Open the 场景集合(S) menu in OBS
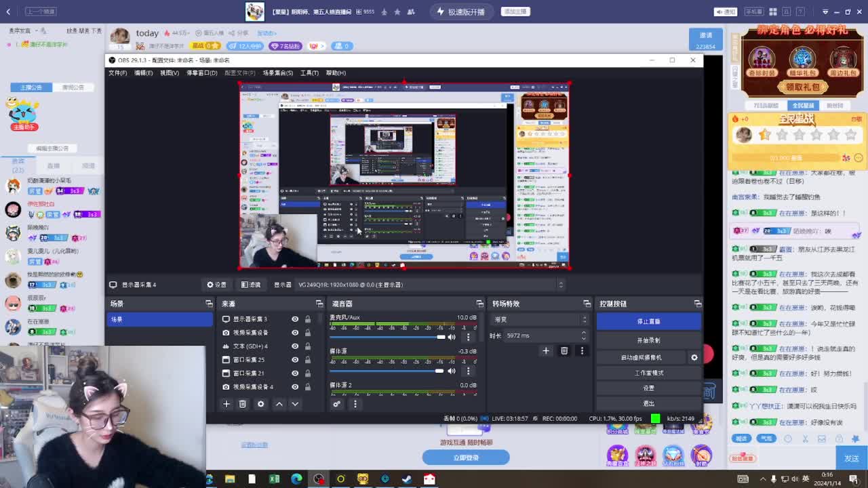Viewport: 868px width, 488px height. pyautogui.click(x=277, y=73)
